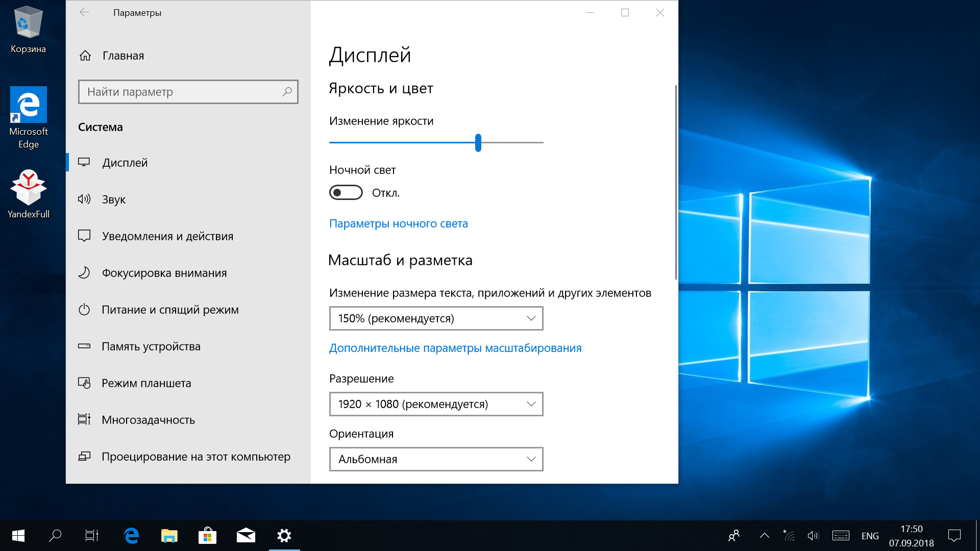
Task: Go back with the Settings back arrow
Action: point(84,12)
